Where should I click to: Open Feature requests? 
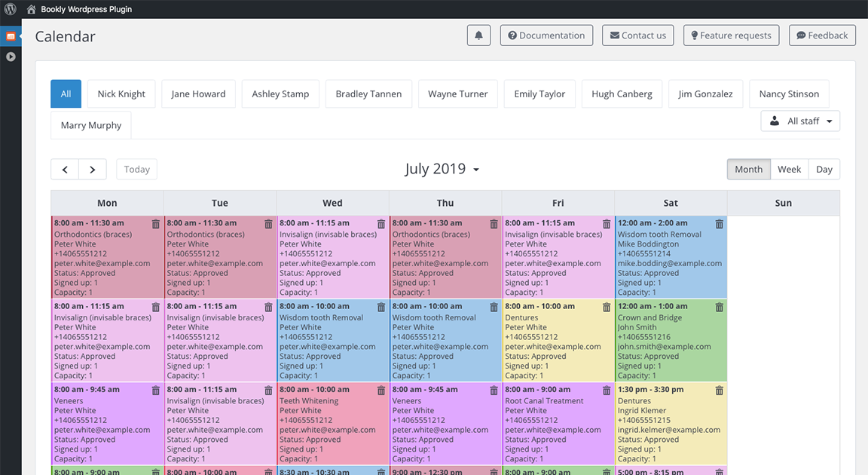point(732,35)
